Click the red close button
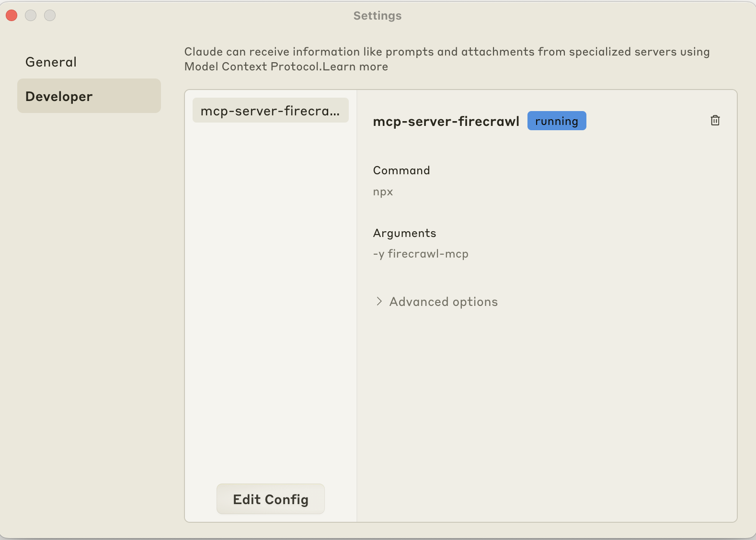 point(11,15)
